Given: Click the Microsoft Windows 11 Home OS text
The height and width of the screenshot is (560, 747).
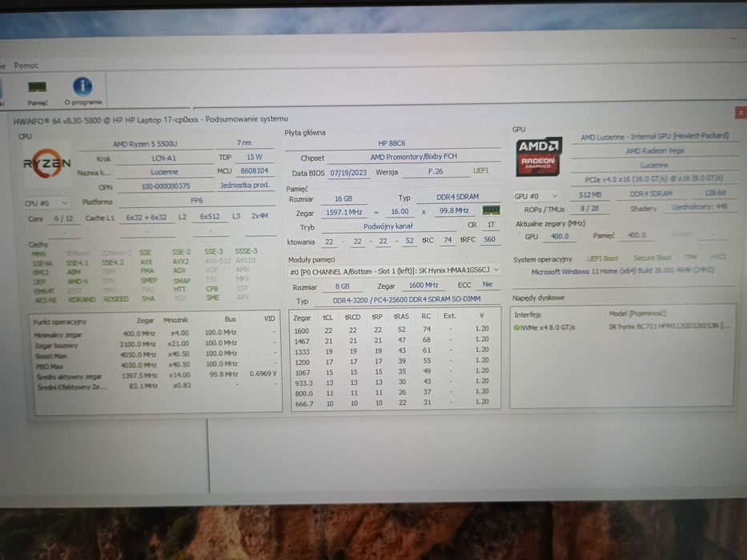Looking at the screenshot, I should coord(622,271).
